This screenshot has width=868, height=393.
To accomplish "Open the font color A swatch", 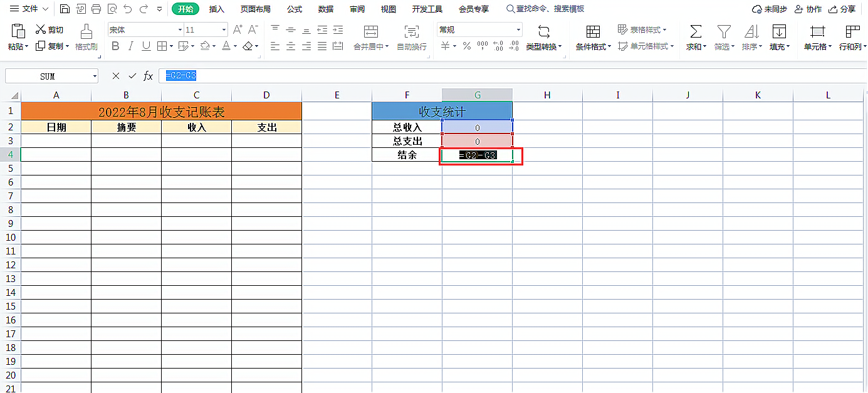I will (226, 46).
